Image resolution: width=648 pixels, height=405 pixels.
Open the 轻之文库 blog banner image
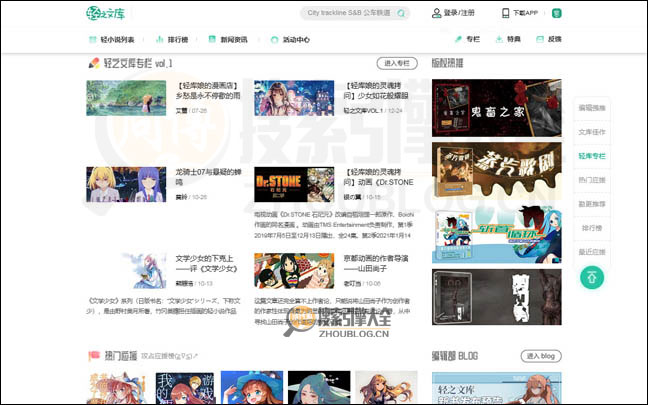pyautogui.click(x=497, y=388)
